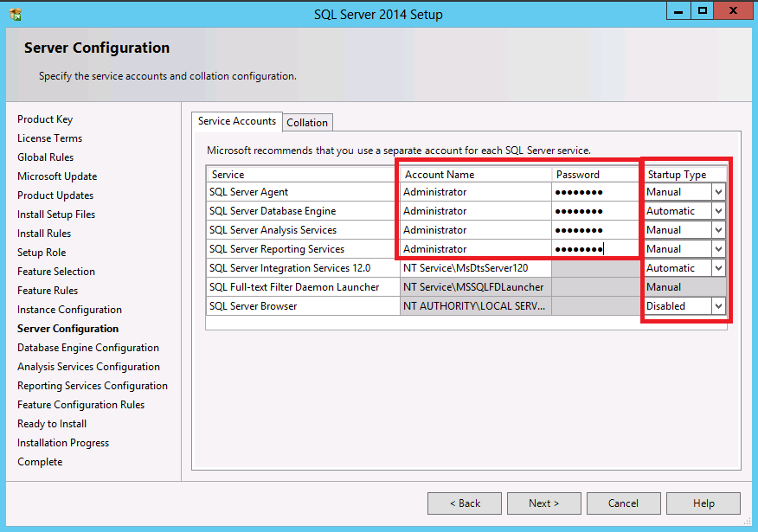Click the Complete step in sidebar

pyautogui.click(x=40, y=462)
